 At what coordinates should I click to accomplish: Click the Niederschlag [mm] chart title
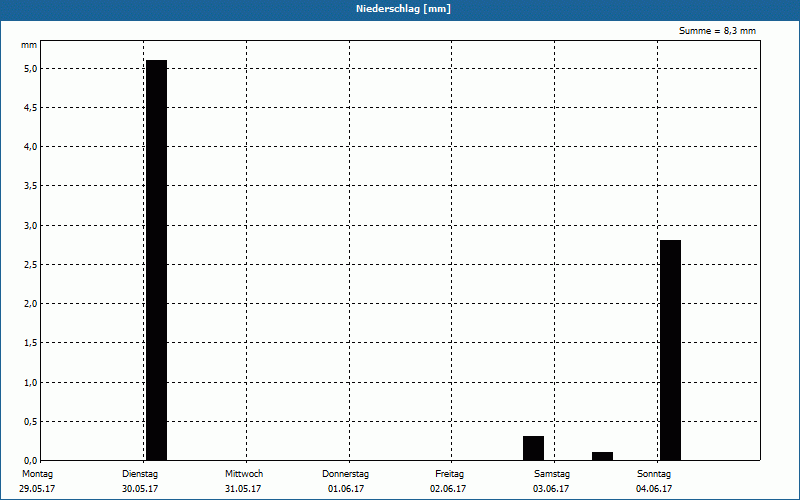(x=403, y=9)
